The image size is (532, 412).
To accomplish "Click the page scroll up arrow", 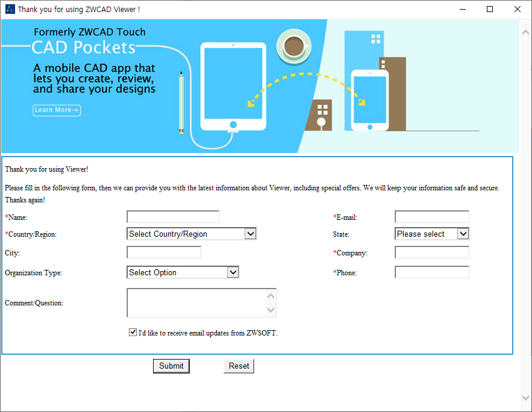I will (x=525, y=33).
